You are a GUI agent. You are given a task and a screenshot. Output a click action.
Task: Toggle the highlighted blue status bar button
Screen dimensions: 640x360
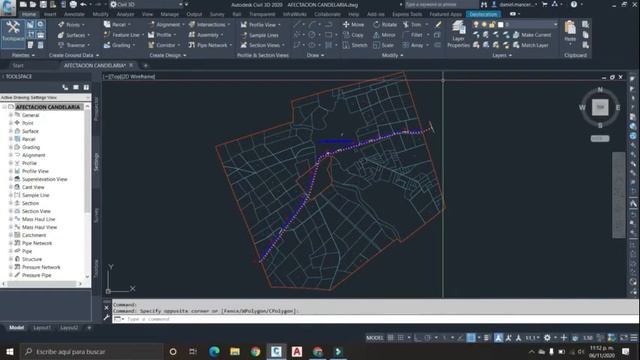471,338
